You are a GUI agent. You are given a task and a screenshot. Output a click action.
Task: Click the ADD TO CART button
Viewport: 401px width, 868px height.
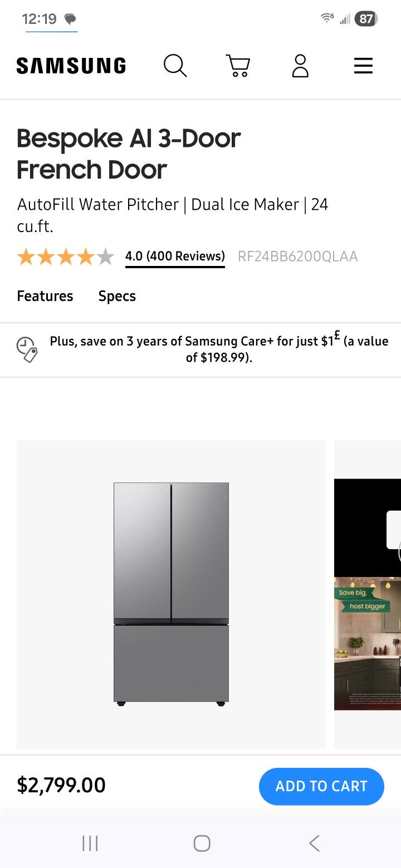tap(321, 786)
